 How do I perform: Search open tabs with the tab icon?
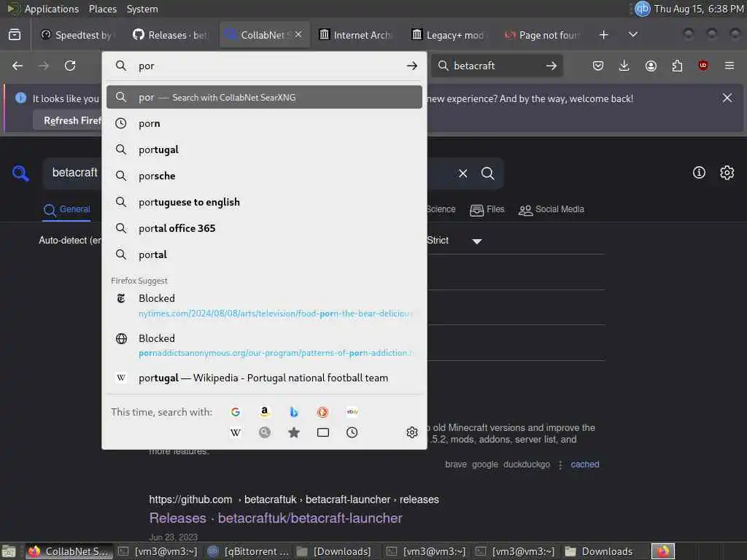point(323,432)
